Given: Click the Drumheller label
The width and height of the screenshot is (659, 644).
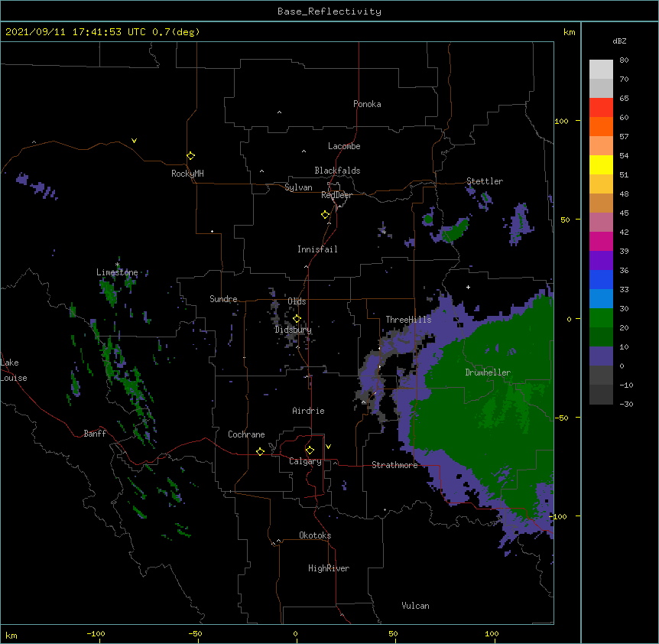Looking at the screenshot, I should (488, 372).
